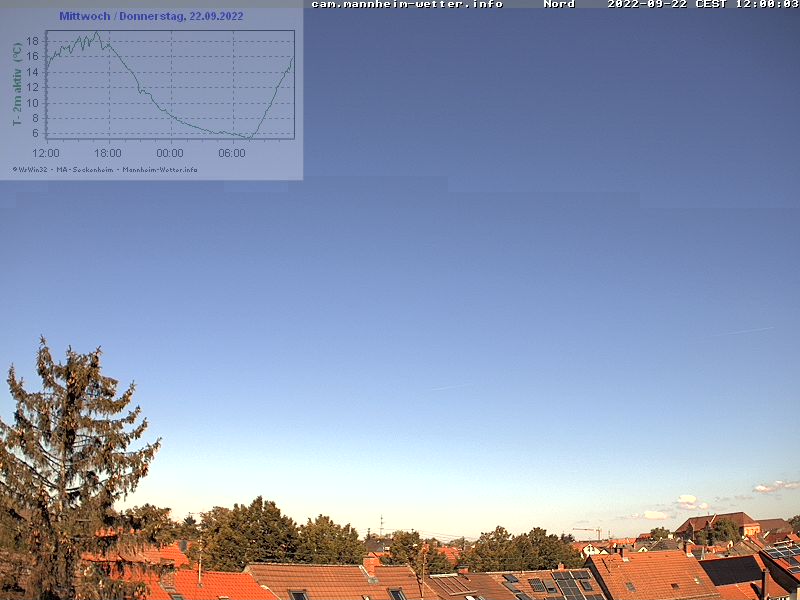
Task: Click the WsWin32 Mannheim-Wetter.info chart footer
Action: pyautogui.click(x=105, y=169)
